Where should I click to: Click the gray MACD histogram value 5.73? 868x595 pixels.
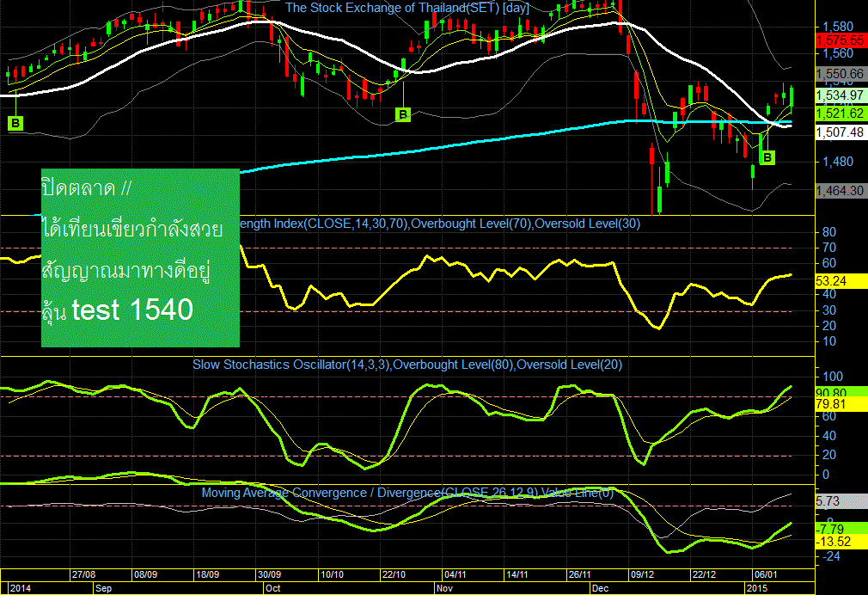click(840, 501)
